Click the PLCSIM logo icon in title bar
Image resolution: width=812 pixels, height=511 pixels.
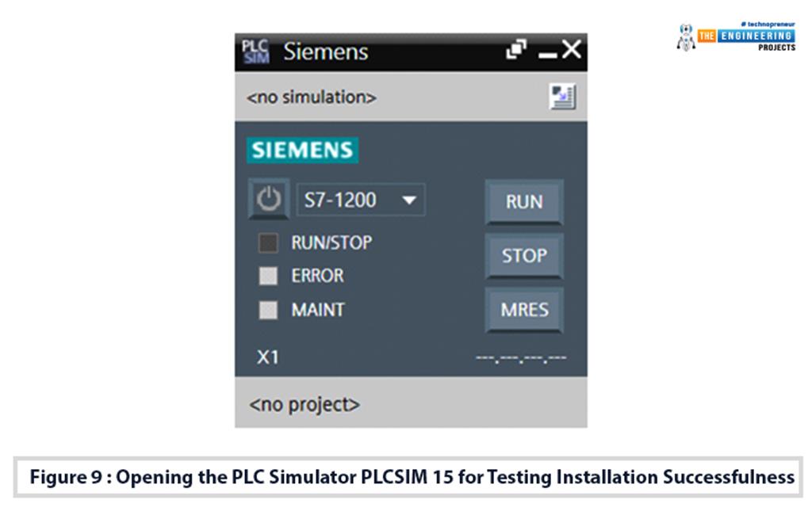[255, 52]
